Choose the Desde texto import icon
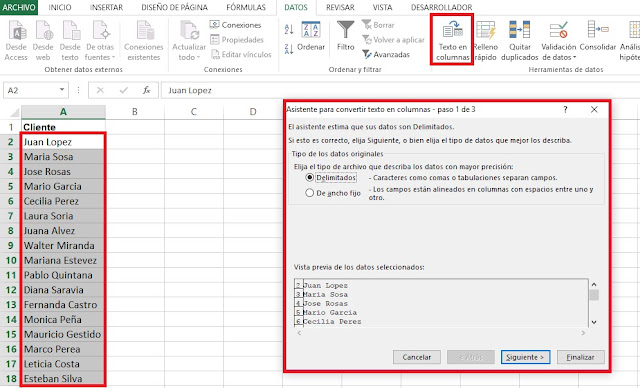Viewport: 640px width, 388px height. coord(70,41)
